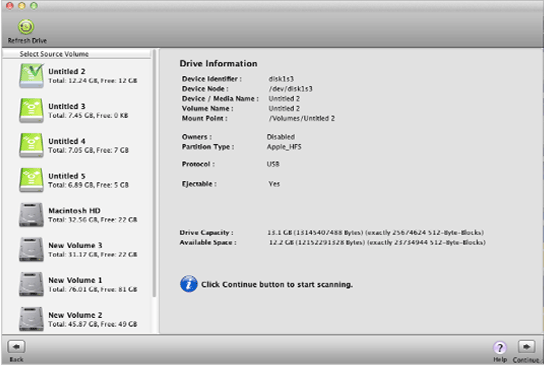
Task: Click the New Volume 3 name
Action: click(75, 245)
